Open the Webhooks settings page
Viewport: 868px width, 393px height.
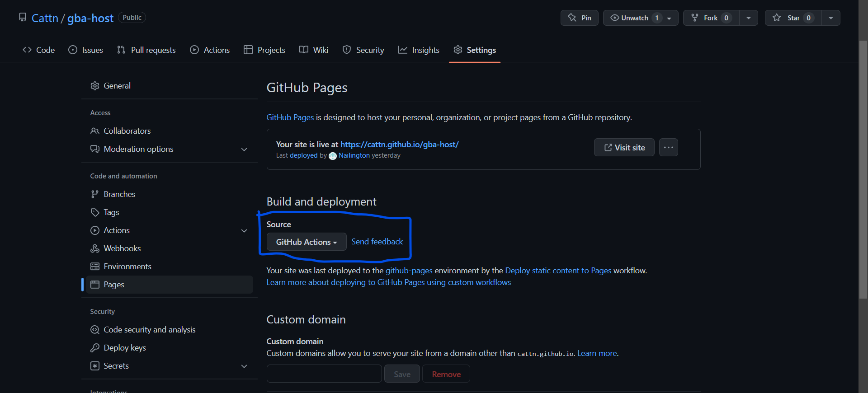coord(122,248)
